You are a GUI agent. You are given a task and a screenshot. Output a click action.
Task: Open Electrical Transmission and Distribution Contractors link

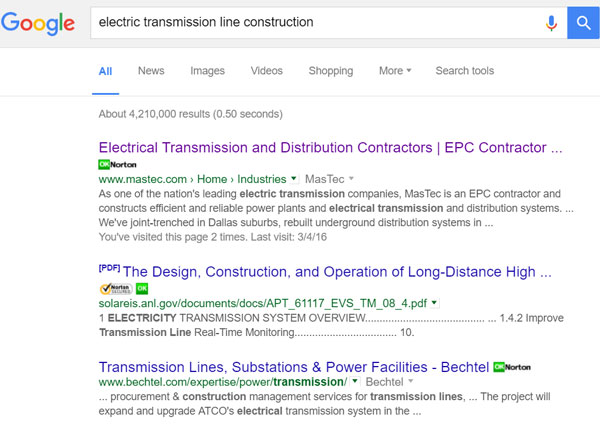click(330, 147)
